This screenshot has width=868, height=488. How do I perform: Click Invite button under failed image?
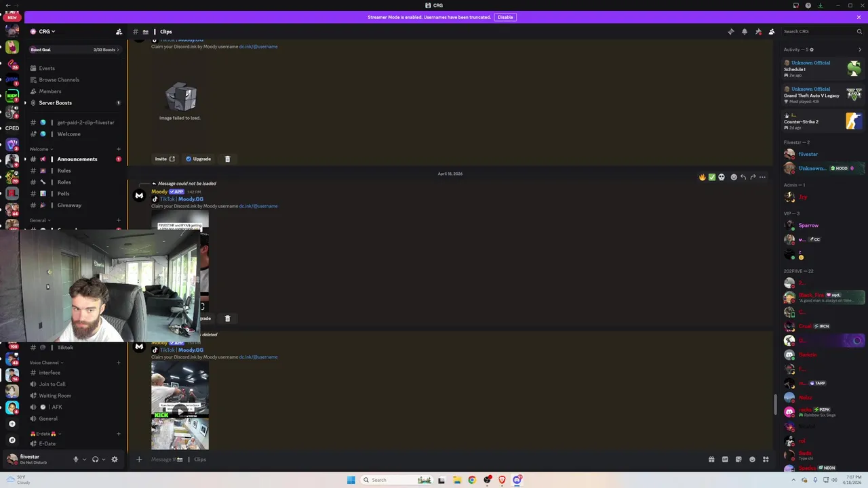[x=164, y=159]
